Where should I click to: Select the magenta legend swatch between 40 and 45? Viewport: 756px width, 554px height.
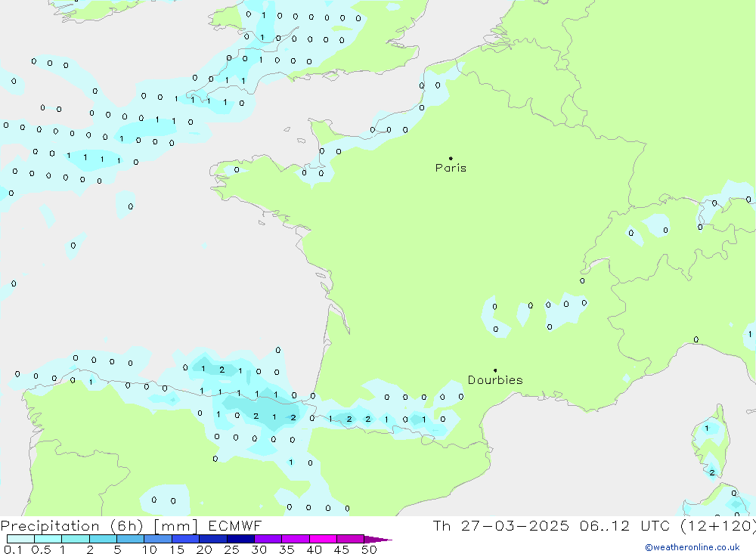pos(323,539)
